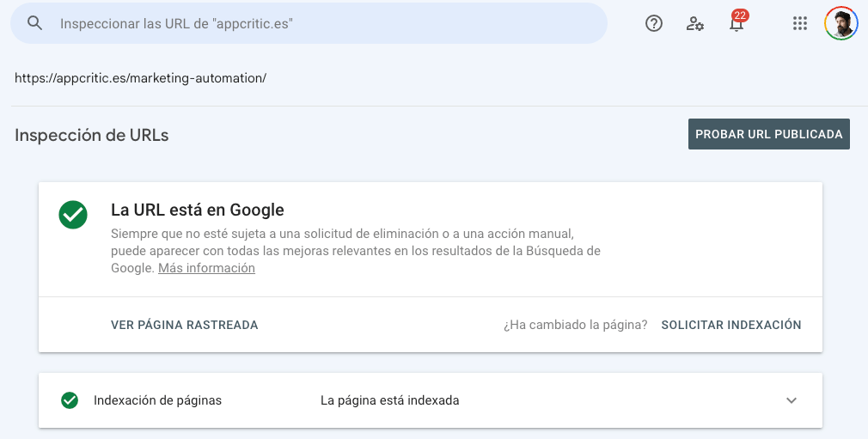The height and width of the screenshot is (439, 868).
Task: Focus the URL inspection search field
Action: click(x=309, y=23)
